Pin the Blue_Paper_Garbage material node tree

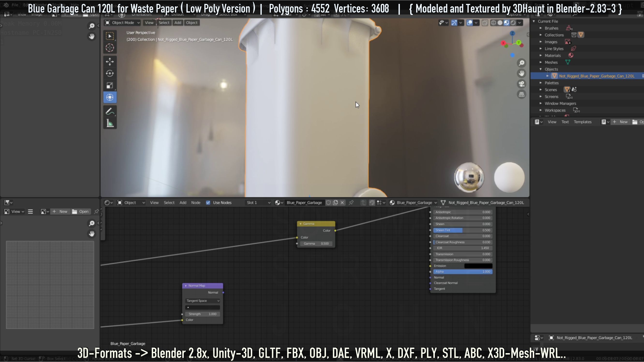(351, 203)
